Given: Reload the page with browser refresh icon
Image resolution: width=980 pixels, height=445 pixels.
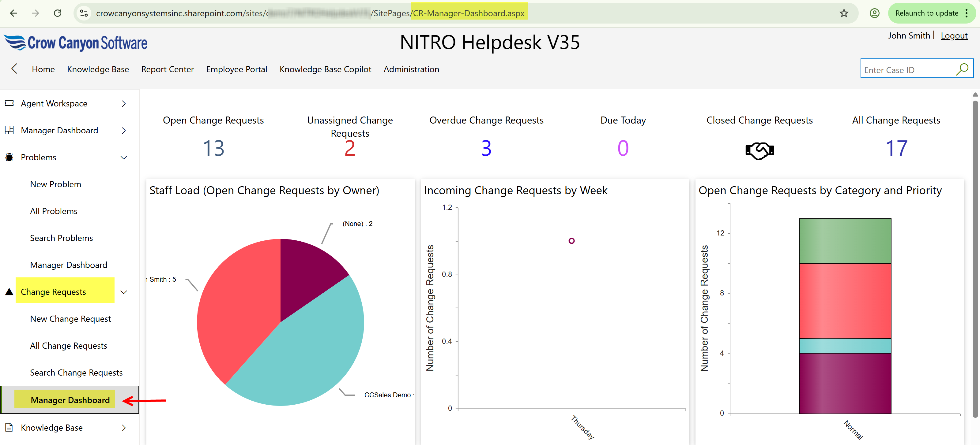Looking at the screenshot, I should [58, 13].
